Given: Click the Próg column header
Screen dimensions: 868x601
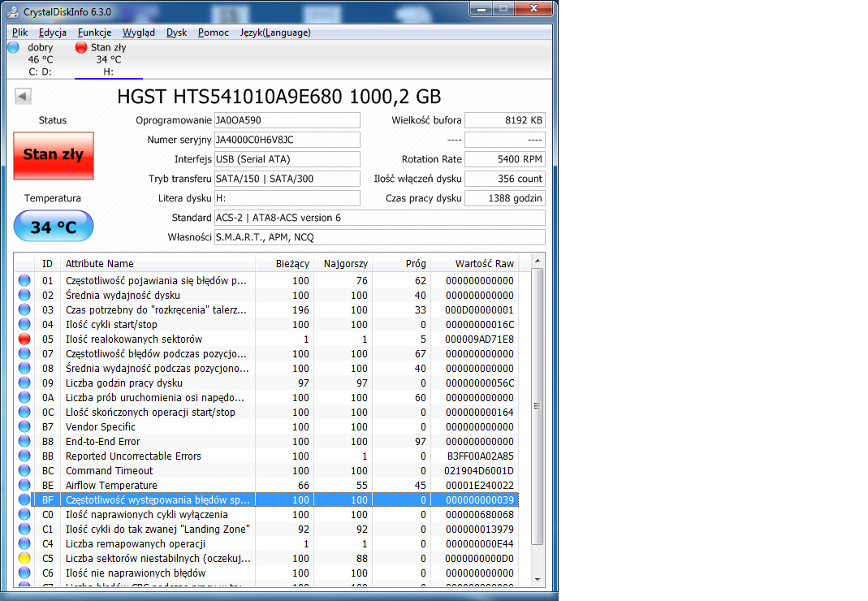Looking at the screenshot, I should point(401,264).
